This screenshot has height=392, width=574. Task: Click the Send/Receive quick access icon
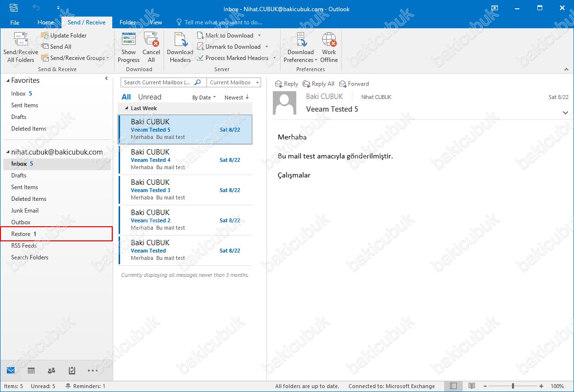tap(14, 7)
